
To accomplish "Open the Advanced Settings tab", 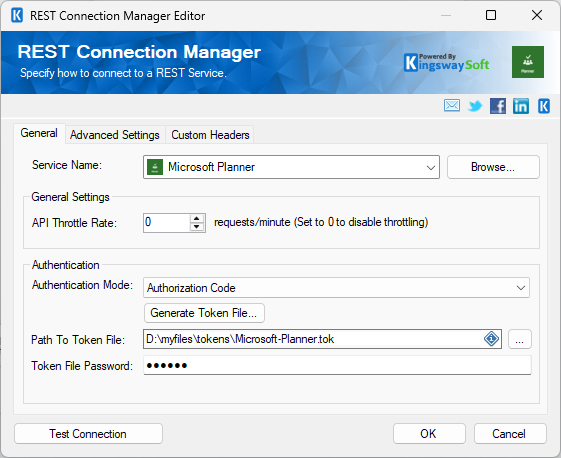I will click(114, 135).
